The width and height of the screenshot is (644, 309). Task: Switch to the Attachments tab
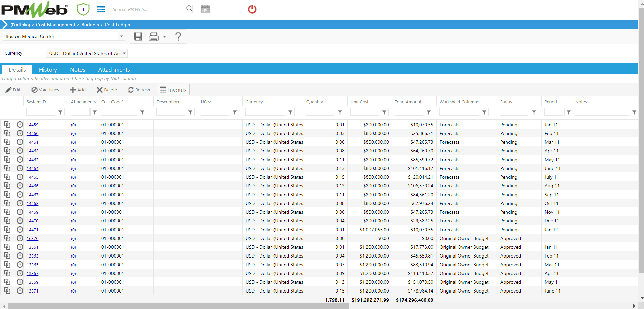[x=114, y=70]
